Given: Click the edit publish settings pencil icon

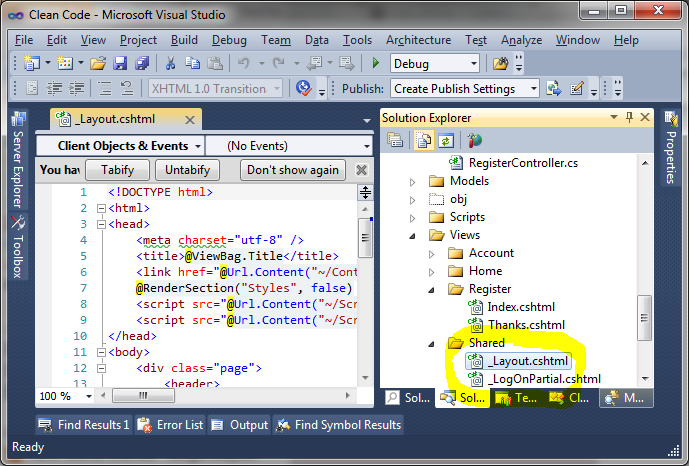Looking at the screenshot, I should pos(577,89).
